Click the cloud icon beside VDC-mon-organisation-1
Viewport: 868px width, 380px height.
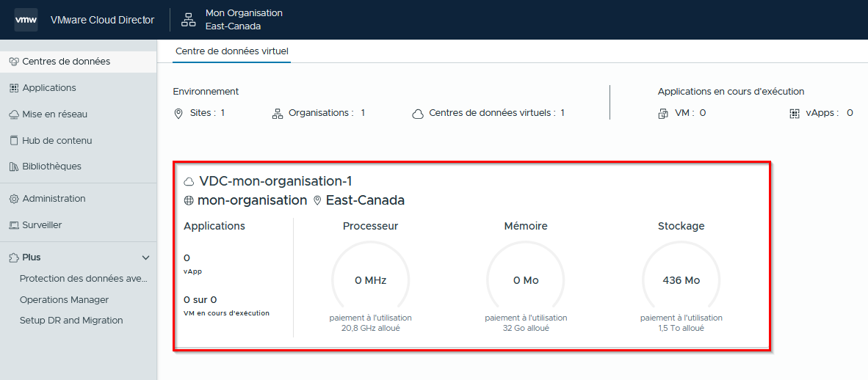tap(189, 181)
